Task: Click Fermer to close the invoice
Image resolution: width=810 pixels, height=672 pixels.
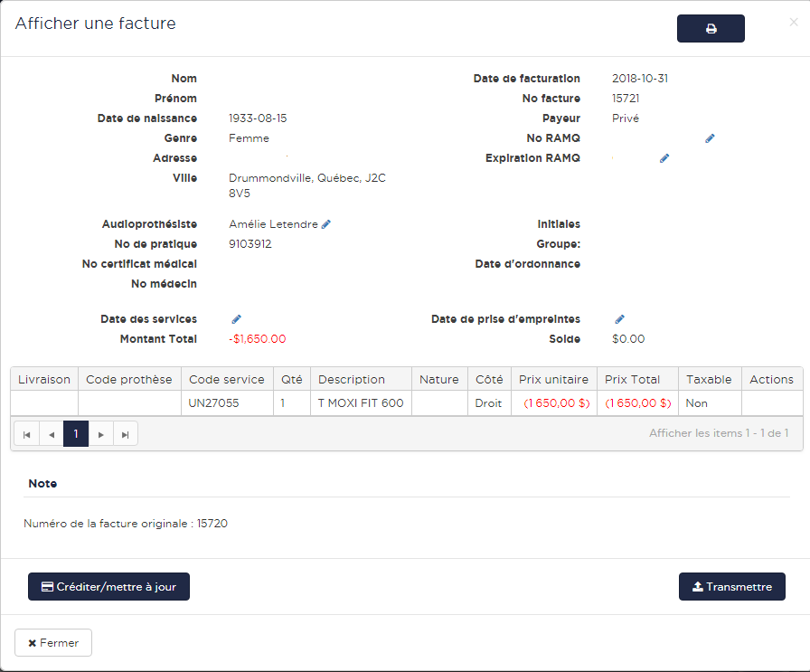Action: point(53,643)
